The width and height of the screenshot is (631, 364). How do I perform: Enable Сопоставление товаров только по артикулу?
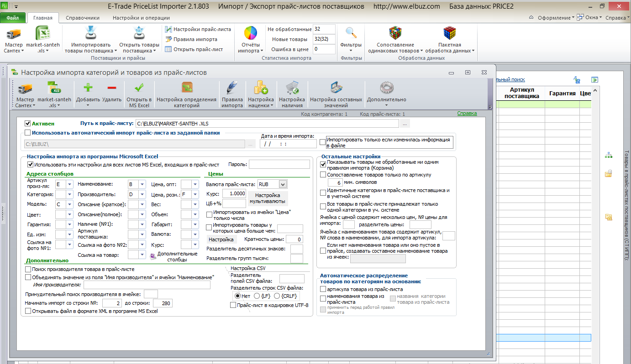[x=323, y=174]
